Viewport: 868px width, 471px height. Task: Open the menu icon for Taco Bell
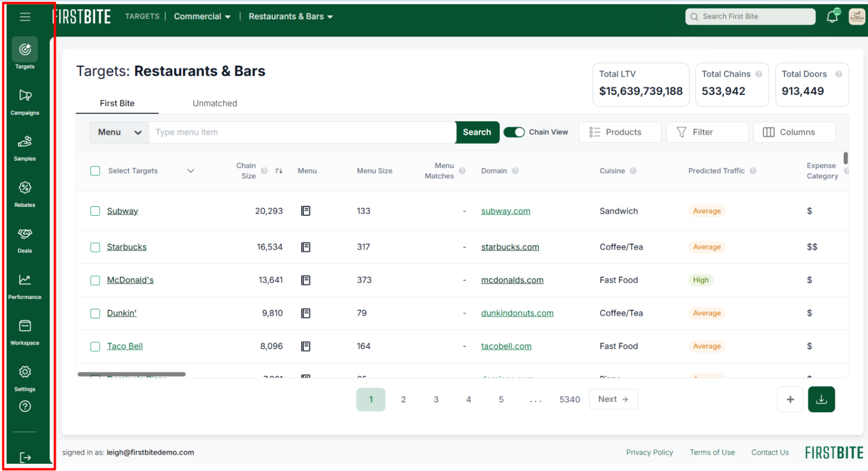(x=306, y=346)
